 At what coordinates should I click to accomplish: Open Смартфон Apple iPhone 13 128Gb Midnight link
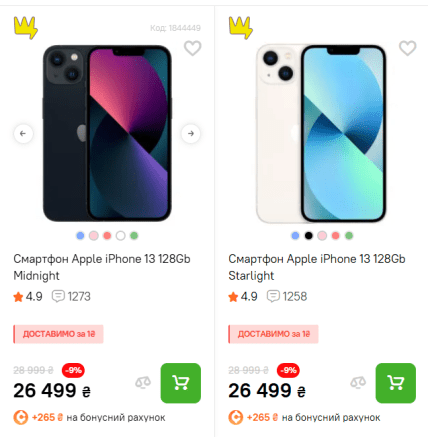pos(102,267)
